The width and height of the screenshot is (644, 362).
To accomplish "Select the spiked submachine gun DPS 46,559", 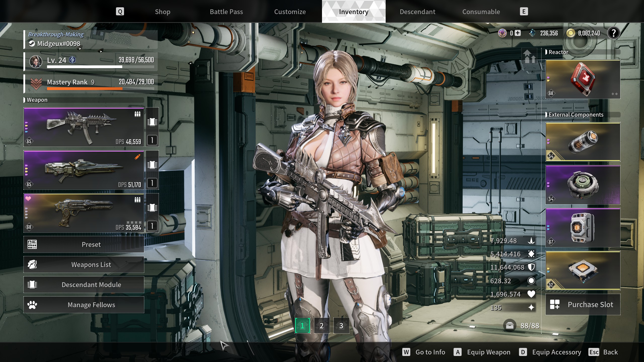I will click(x=84, y=127).
